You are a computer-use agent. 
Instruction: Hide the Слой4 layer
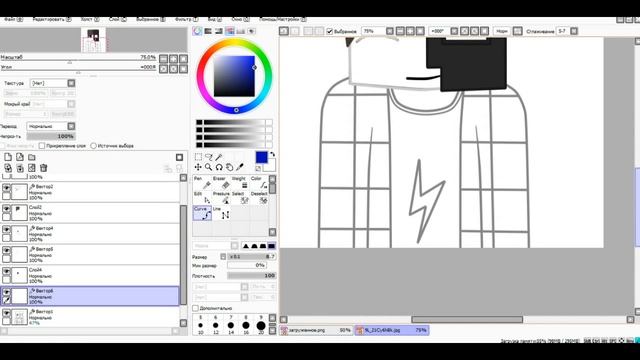click(7, 271)
